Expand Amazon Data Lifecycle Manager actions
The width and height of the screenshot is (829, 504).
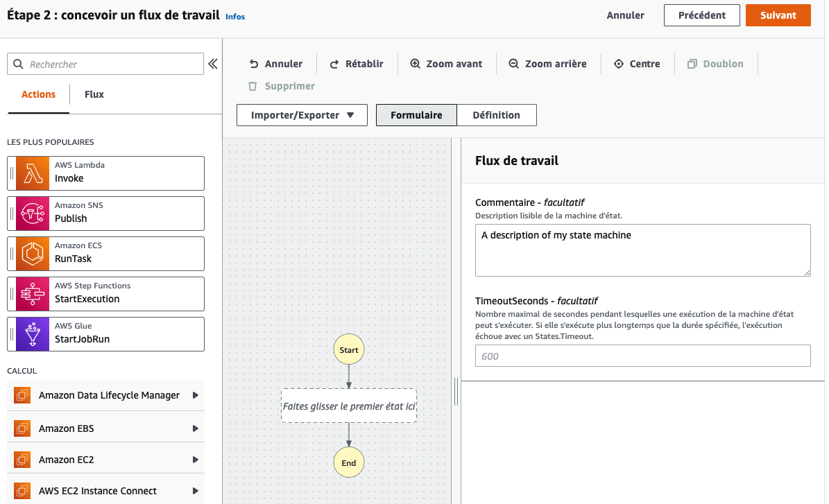pos(195,395)
